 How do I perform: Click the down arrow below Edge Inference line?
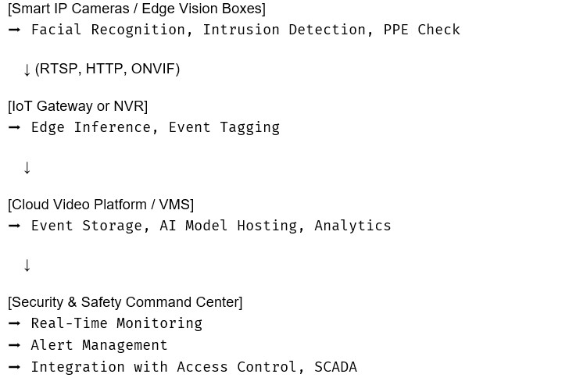(x=27, y=168)
